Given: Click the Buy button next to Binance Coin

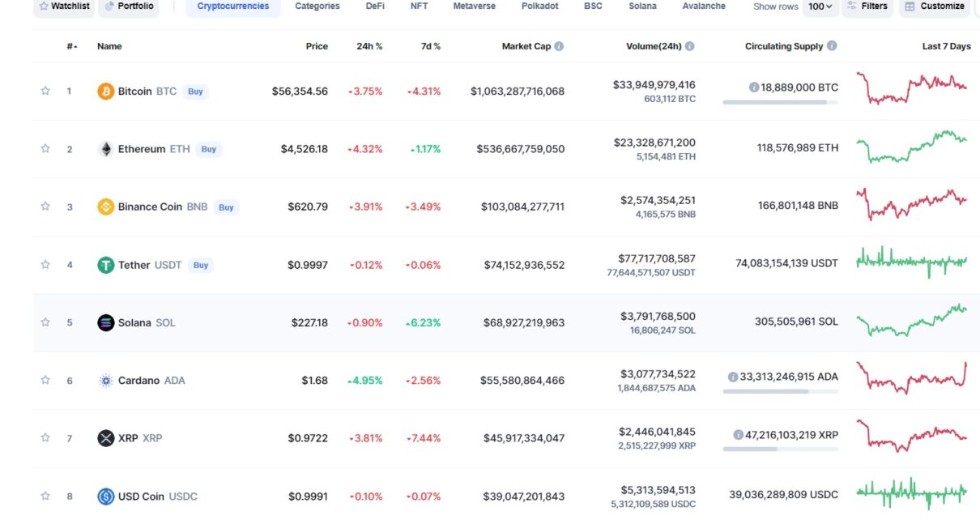Looking at the screenshot, I should (x=226, y=207).
